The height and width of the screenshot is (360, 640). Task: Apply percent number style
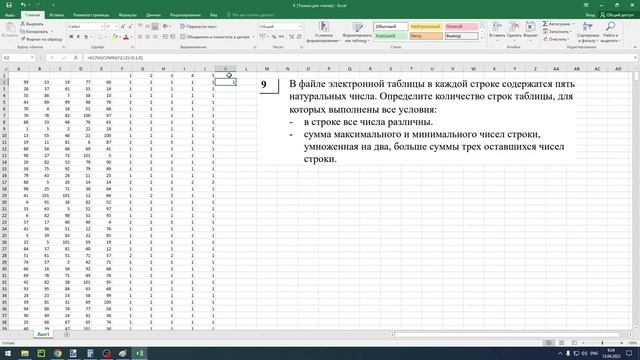274,37
